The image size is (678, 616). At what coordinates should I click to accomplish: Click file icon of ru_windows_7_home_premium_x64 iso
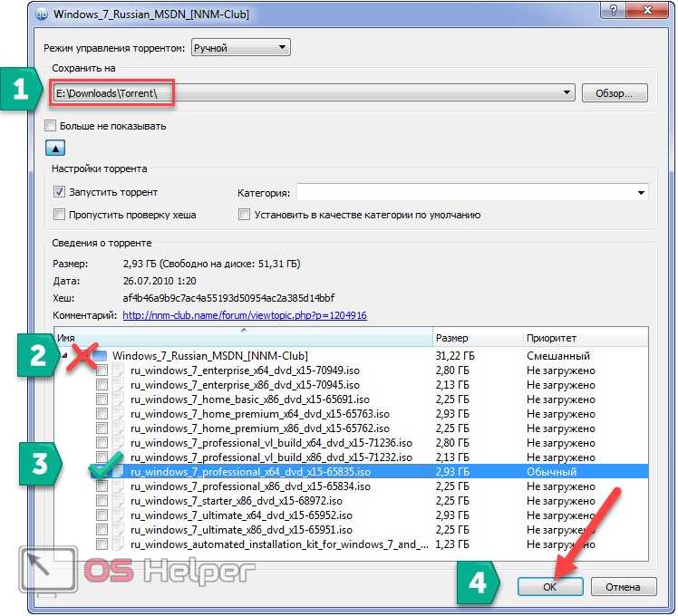[119, 414]
